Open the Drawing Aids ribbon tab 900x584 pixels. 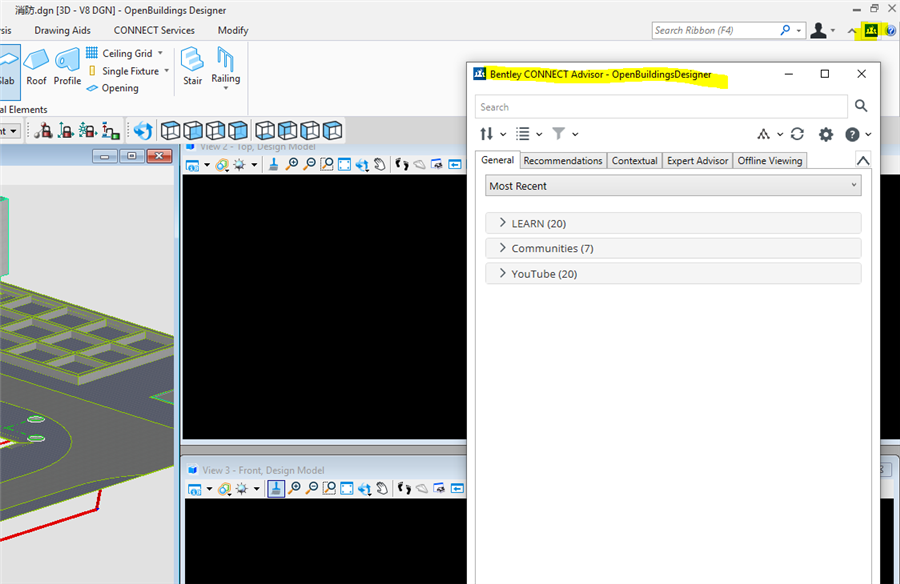(63, 30)
